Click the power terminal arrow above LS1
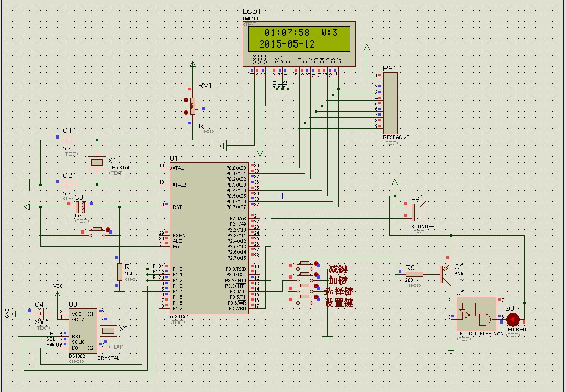The width and height of the screenshot is (566, 392). pos(395,182)
